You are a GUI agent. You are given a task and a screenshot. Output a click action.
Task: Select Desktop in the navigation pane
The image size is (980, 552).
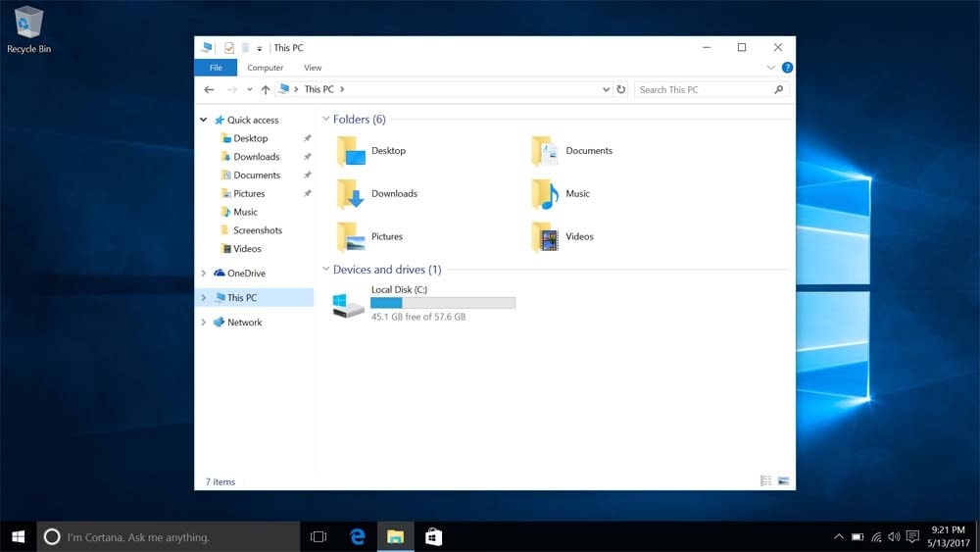tap(250, 138)
